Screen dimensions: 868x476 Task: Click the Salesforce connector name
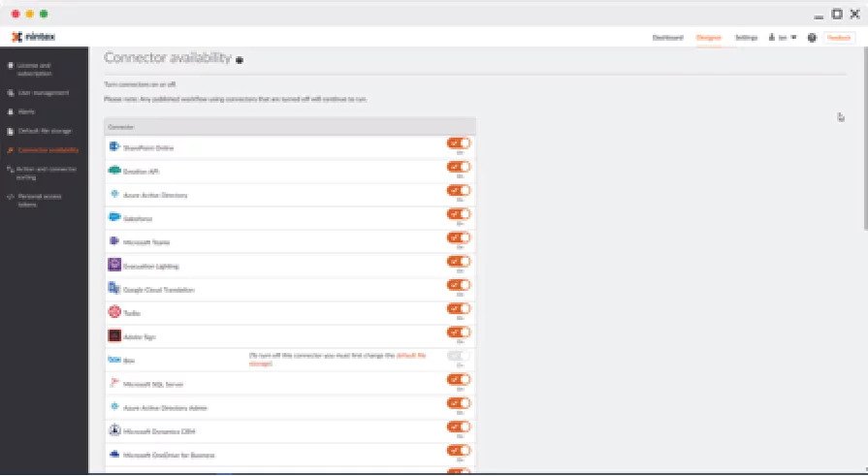point(138,219)
